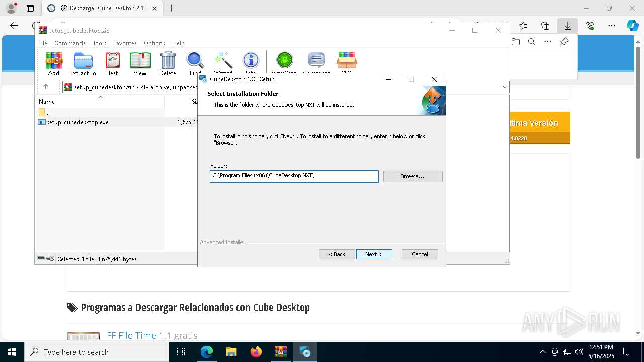Viewport: 644px width, 362px height.
Task: Open Edge tab actions menu
Action: click(x=30, y=8)
